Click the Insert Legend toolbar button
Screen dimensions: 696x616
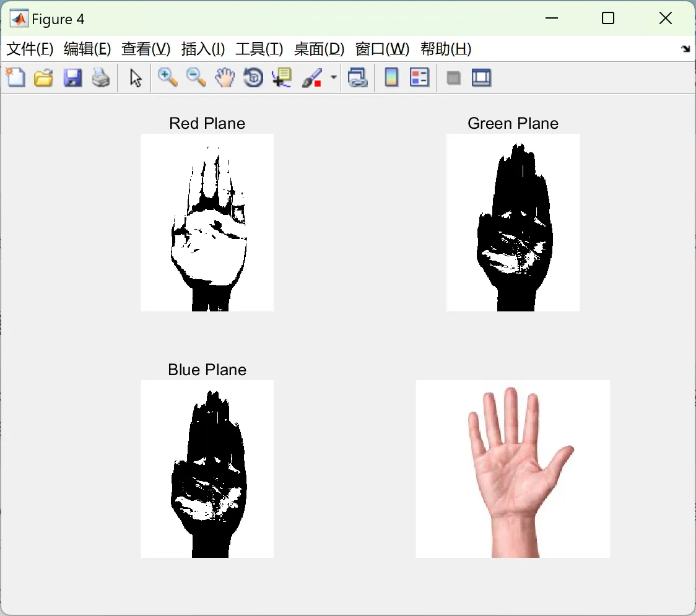click(419, 78)
